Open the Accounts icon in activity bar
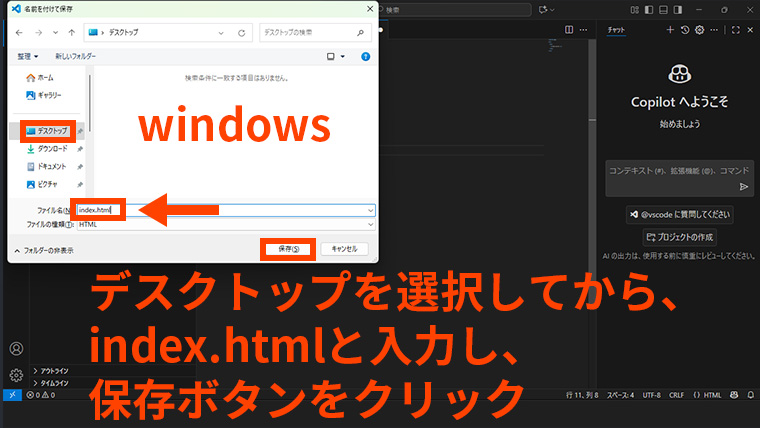Viewport: 760px width, 428px height. [x=16, y=349]
